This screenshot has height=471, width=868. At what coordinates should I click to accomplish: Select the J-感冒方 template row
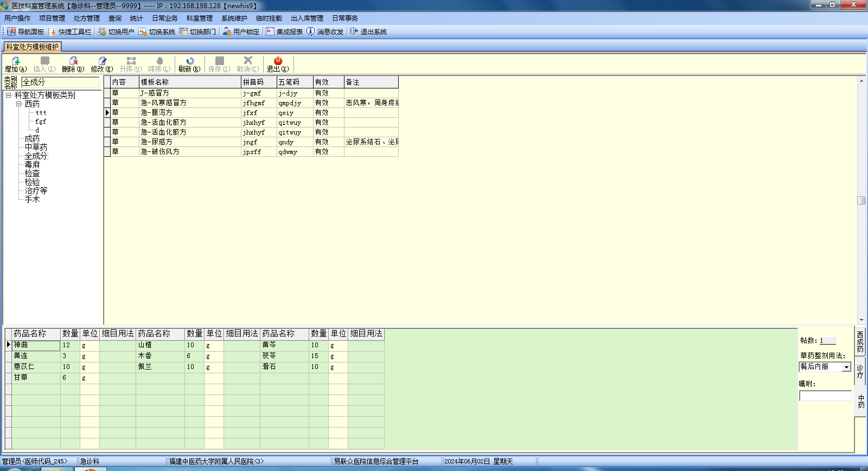[x=251, y=93]
